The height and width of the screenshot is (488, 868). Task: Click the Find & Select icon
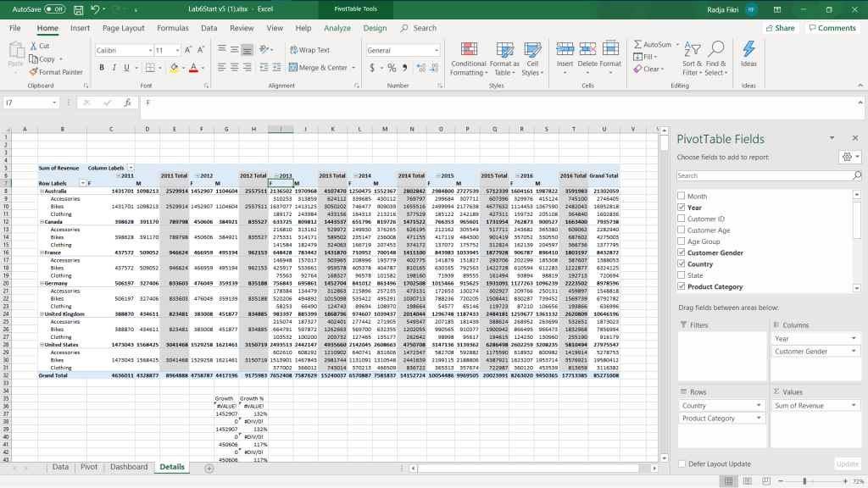[x=716, y=49]
